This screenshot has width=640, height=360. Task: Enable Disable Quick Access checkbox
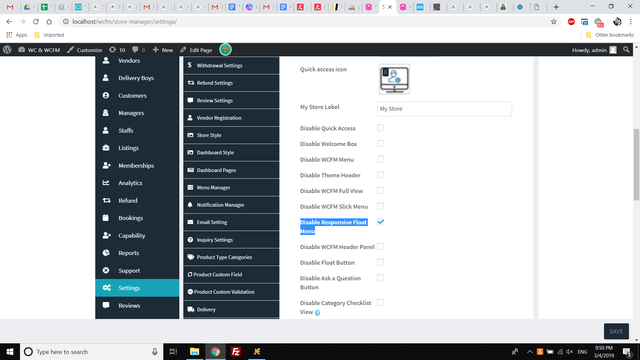click(x=380, y=128)
